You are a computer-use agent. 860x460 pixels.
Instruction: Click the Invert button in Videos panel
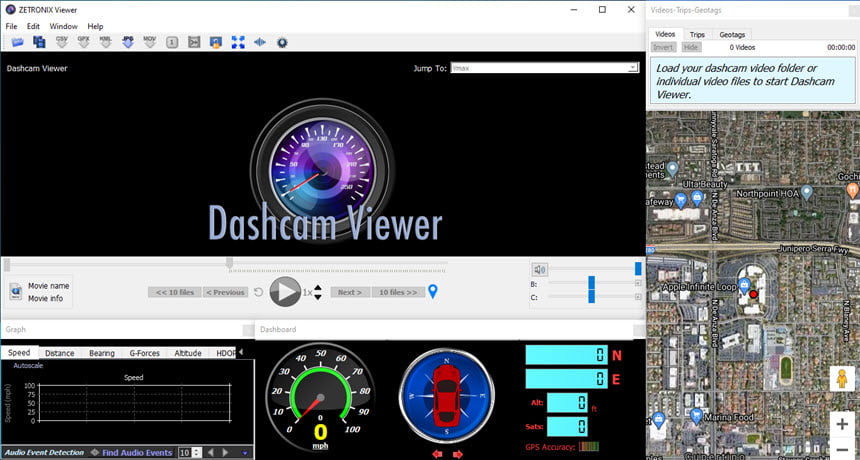coord(663,47)
